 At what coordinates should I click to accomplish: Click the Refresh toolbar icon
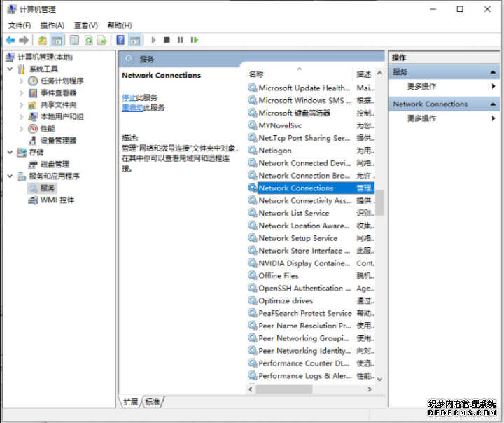pyautogui.click(x=88, y=40)
